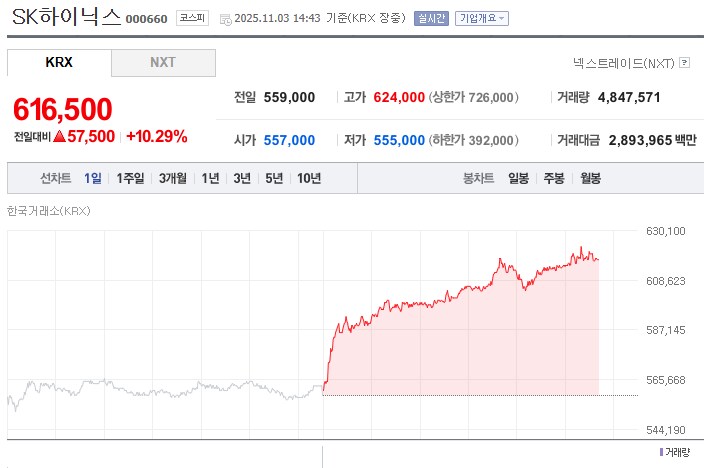704x468 pixels.
Task: Expand the 기업개요 dropdown
Action: pyautogui.click(x=481, y=18)
